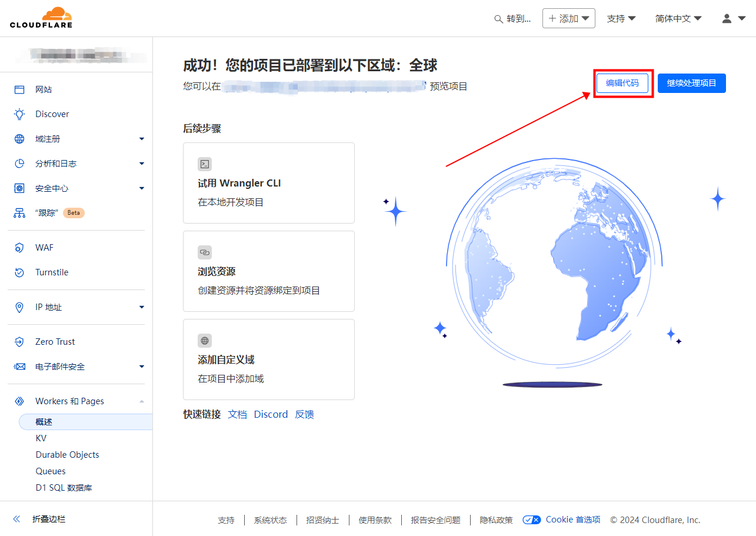This screenshot has width=756, height=536.
Task: Click the Beta badge next to "跟踪"
Action: point(74,213)
